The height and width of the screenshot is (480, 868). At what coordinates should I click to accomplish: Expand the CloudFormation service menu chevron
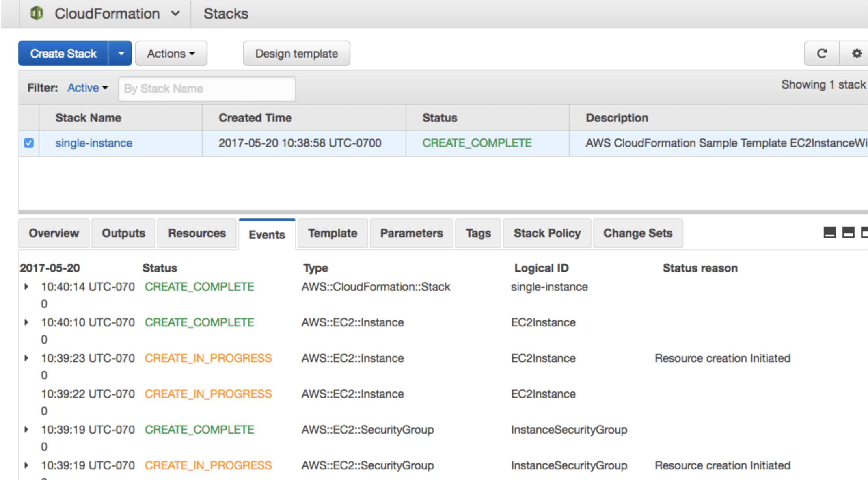[x=175, y=13]
